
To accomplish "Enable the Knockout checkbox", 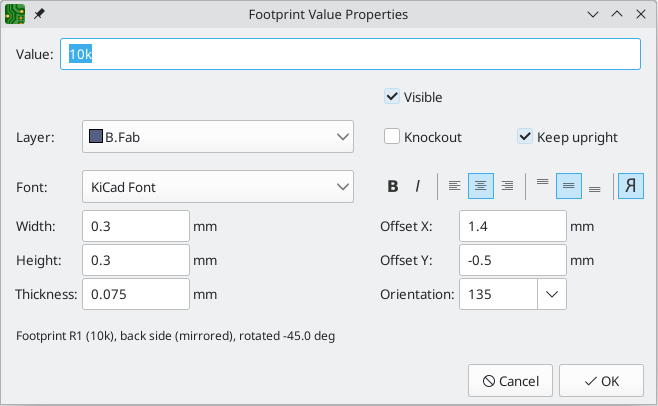I will (x=393, y=137).
